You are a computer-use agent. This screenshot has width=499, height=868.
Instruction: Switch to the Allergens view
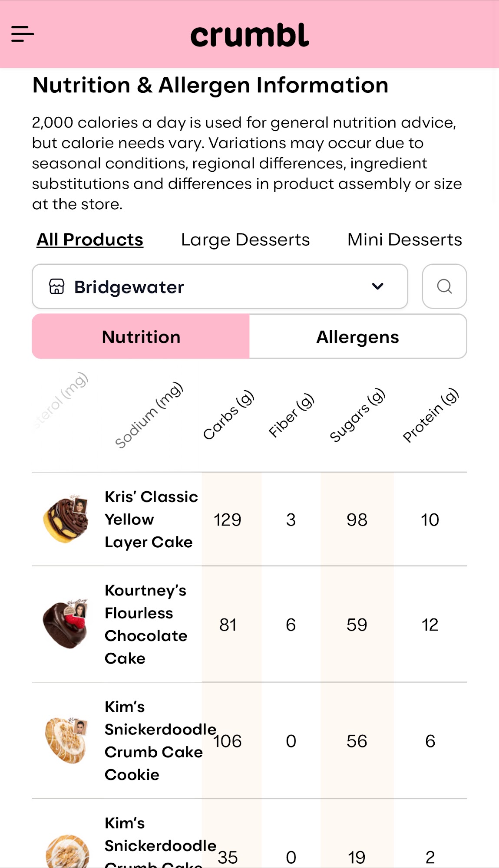(x=357, y=337)
